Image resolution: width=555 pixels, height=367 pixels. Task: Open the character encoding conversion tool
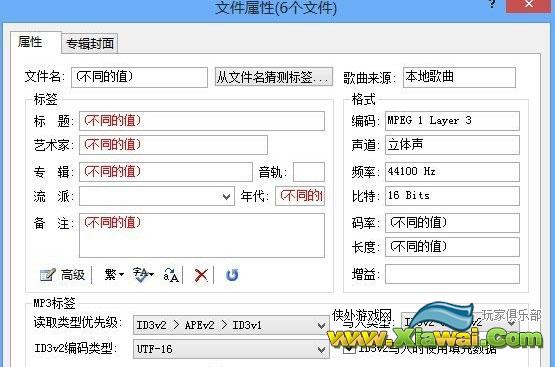pos(143,275)
